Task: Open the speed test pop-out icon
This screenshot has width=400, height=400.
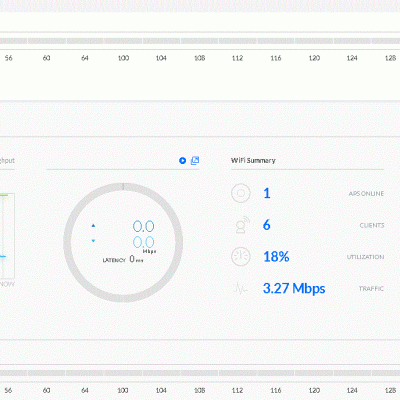Action: tap(195, 160)
